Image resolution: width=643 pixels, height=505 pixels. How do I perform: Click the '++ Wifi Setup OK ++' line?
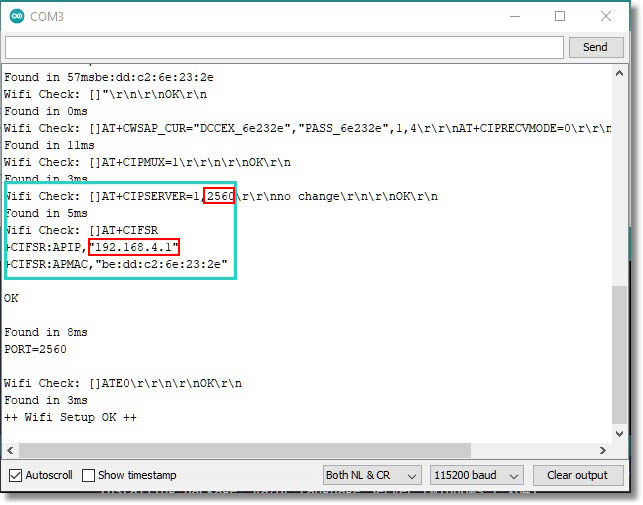[x=70, y=417]
